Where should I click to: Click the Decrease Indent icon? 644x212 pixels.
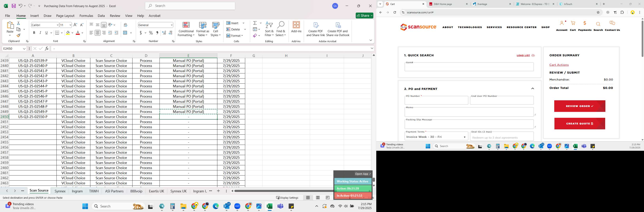[x=110, y=33]
